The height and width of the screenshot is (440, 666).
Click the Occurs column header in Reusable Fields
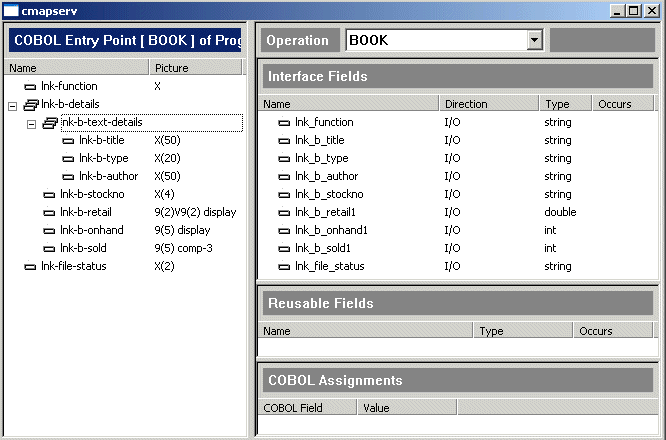[x=612, y=331]
